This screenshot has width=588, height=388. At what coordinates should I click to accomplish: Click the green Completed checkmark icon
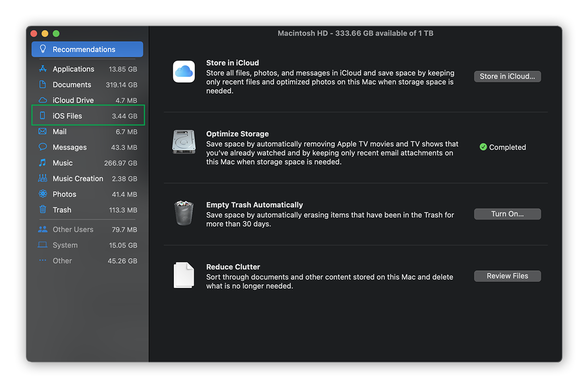pos(483,147)
